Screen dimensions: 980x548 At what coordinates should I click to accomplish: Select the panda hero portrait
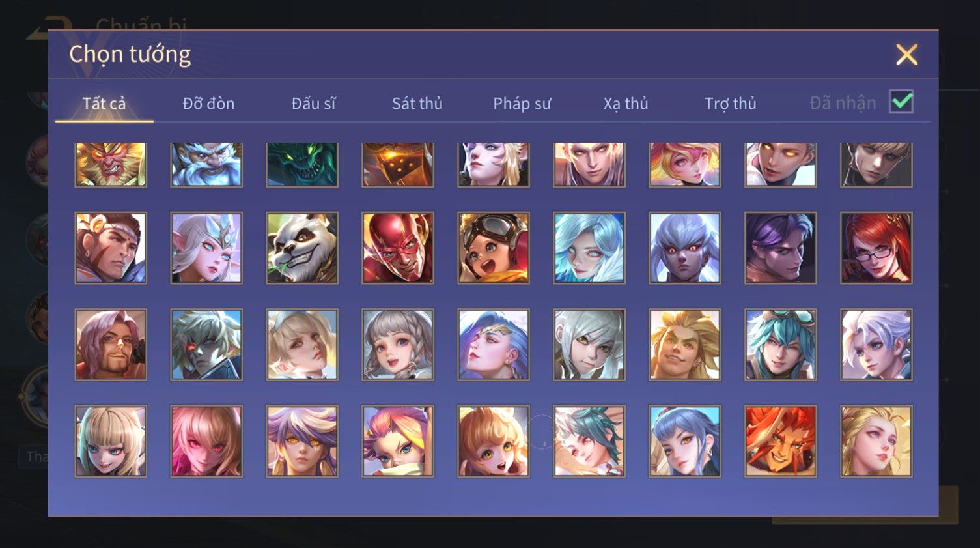(x=302, y=248)
